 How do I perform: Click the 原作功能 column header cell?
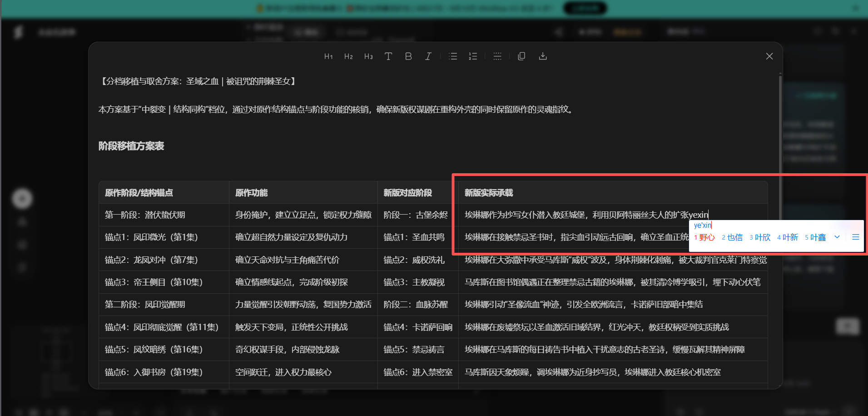click(x=303, y=193)
